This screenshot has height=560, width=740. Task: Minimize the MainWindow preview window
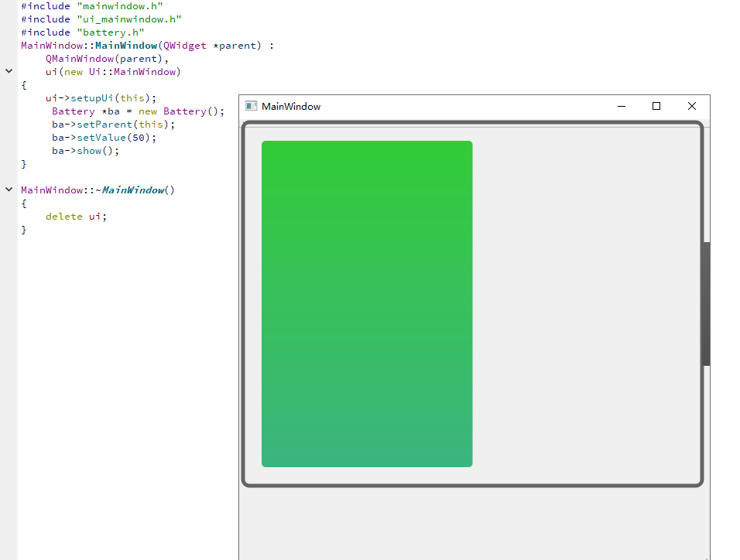click(x=622, y=106)
